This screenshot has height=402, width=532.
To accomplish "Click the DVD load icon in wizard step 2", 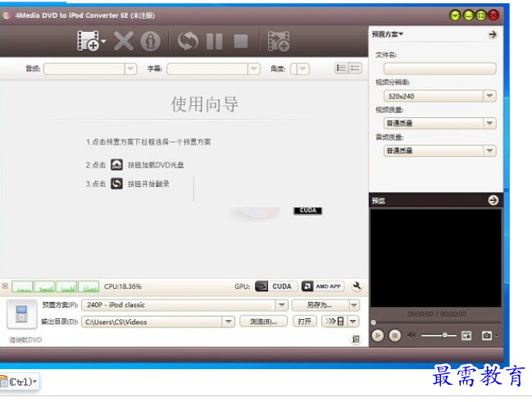I will [x=116, y=165].
